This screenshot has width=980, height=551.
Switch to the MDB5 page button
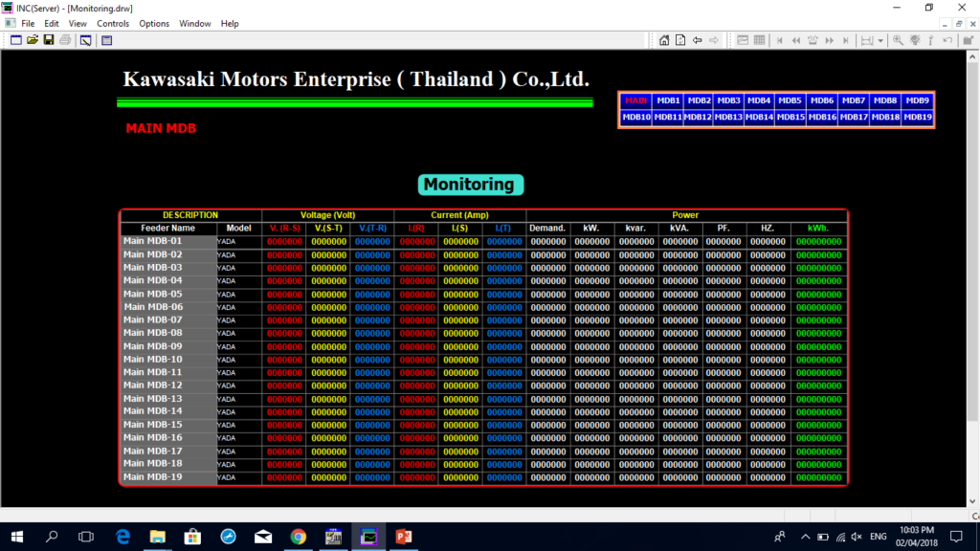pyautogui.click(x=790, y=100)
